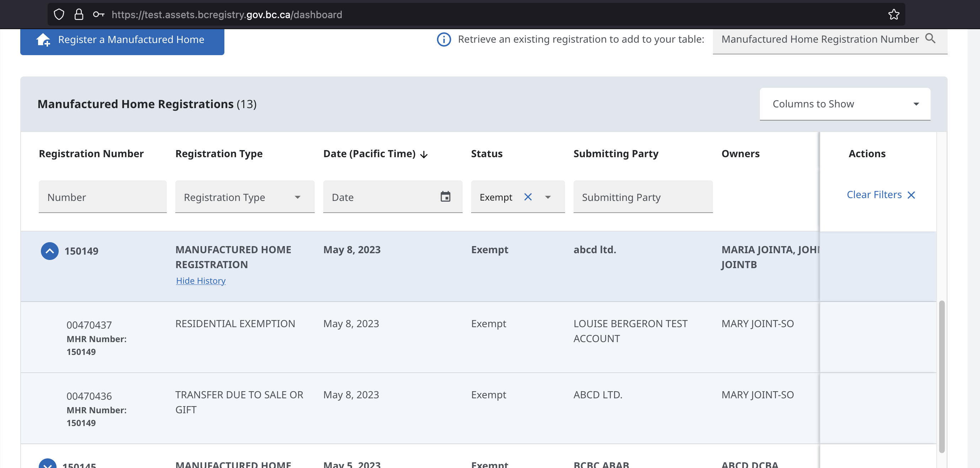This screenshot has width=980, height=468.
Task: Open the Columns to Show dropdown
Action: click(845, 104)
